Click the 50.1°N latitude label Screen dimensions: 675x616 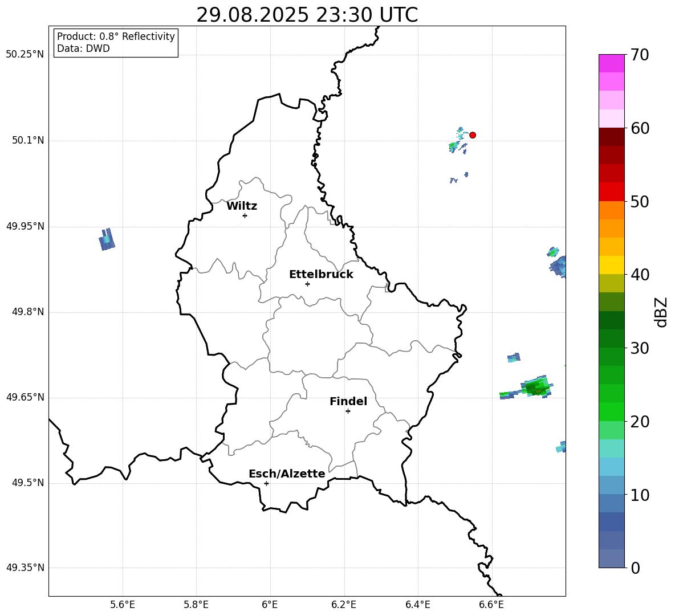(x=28, y=141)
